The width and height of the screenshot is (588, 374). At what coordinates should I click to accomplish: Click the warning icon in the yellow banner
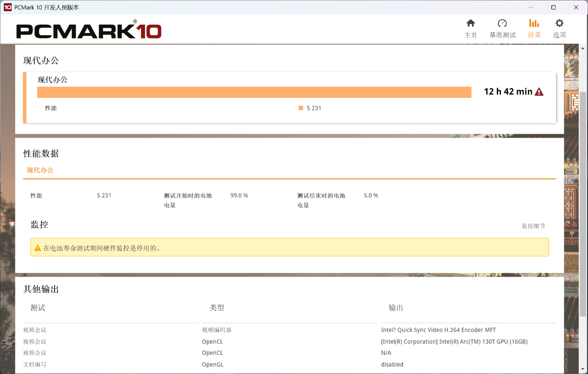coord(38,247)
